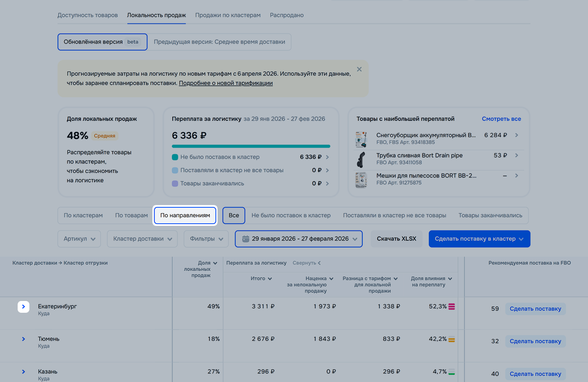Select 'По товарам' view toggle
This screenshot has height=382, width=588.
[x=131, y=215]
